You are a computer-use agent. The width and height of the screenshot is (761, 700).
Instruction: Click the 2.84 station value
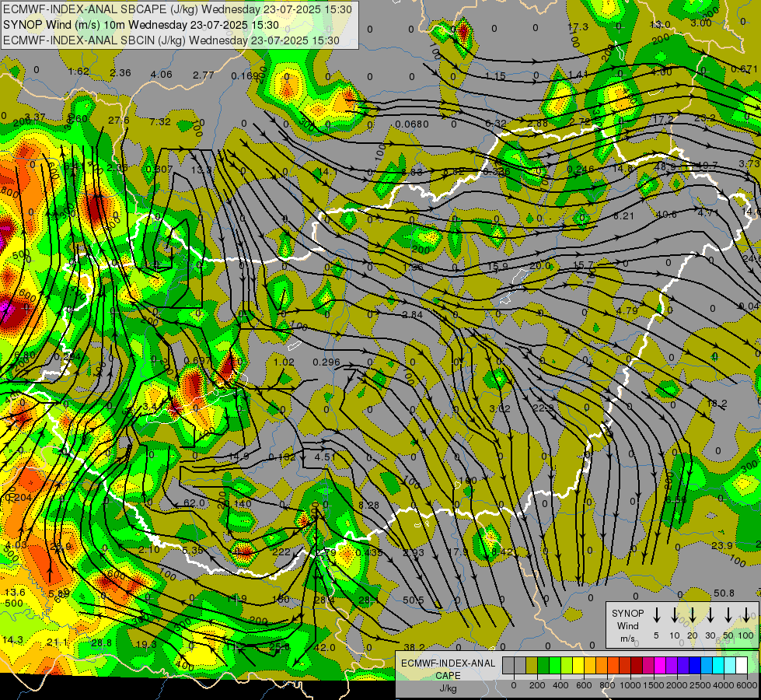[x=413, y=315]
